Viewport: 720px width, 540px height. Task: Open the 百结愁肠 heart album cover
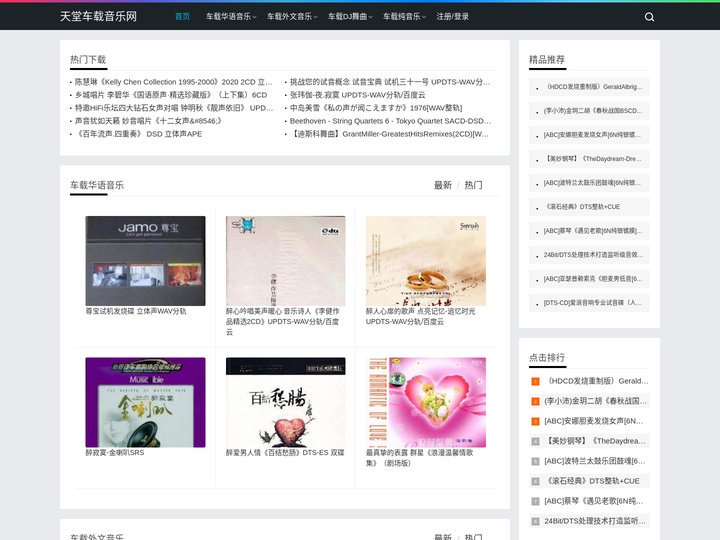click(285, 402)
